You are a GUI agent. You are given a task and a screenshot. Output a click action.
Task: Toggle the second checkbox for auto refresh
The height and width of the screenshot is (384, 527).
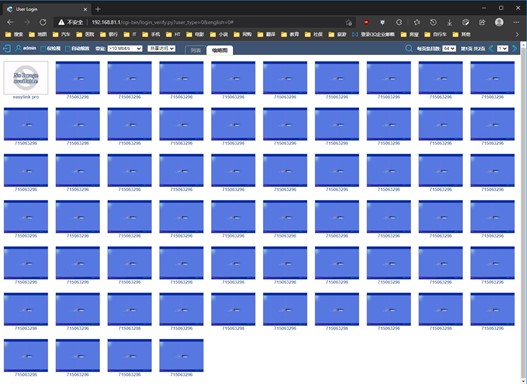(68, 49)
